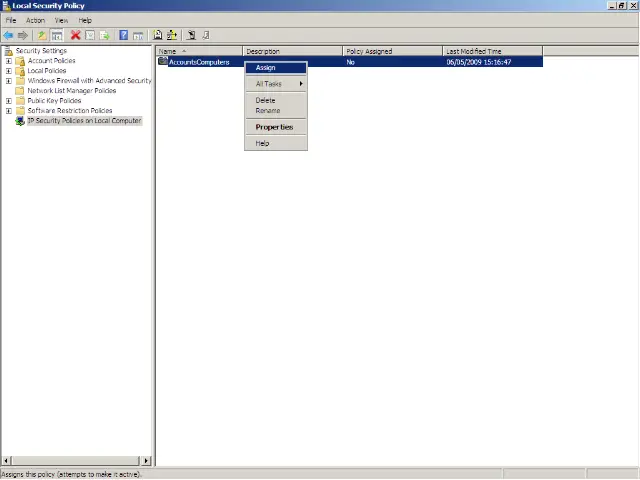The height and width of the screenshot is (480, 640).
Task: Choose Assign from the context menu
Action: coord(276,68)
